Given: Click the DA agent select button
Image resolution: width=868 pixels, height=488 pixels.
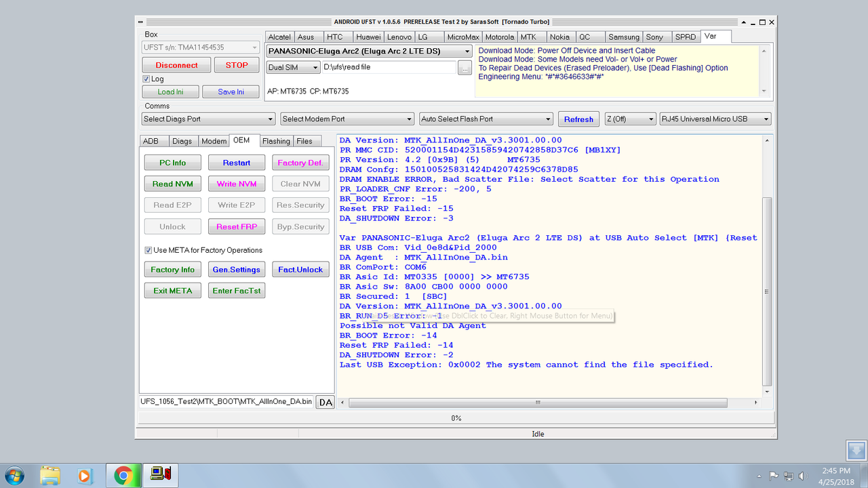Looking at the screenshot, I should coord(325,403).
